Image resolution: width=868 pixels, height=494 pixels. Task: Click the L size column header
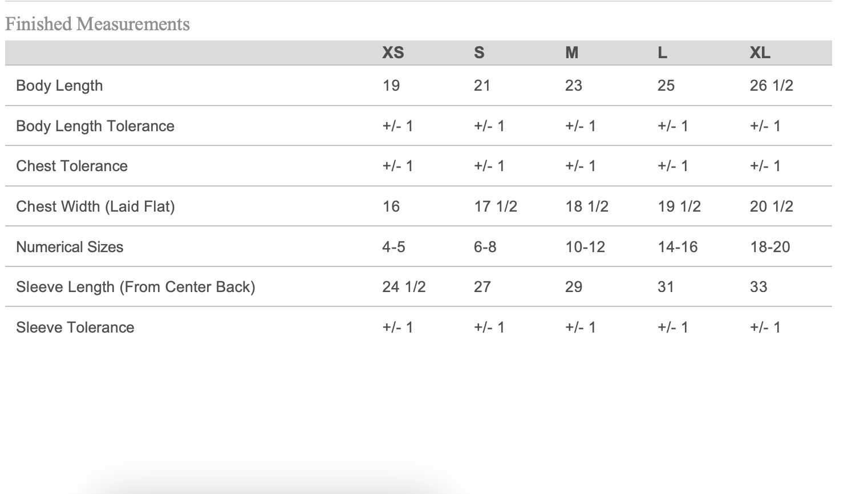coord(662,52)
